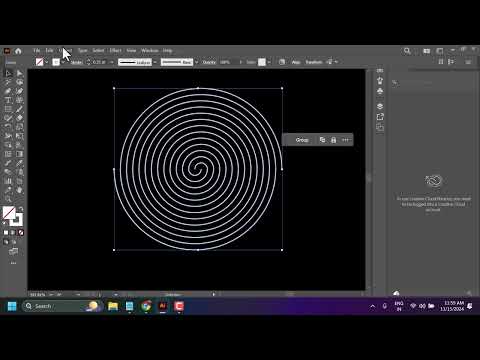Set paint to None below swatches
480x360 pixels.
pyautogui.click(x=21, y=232)
